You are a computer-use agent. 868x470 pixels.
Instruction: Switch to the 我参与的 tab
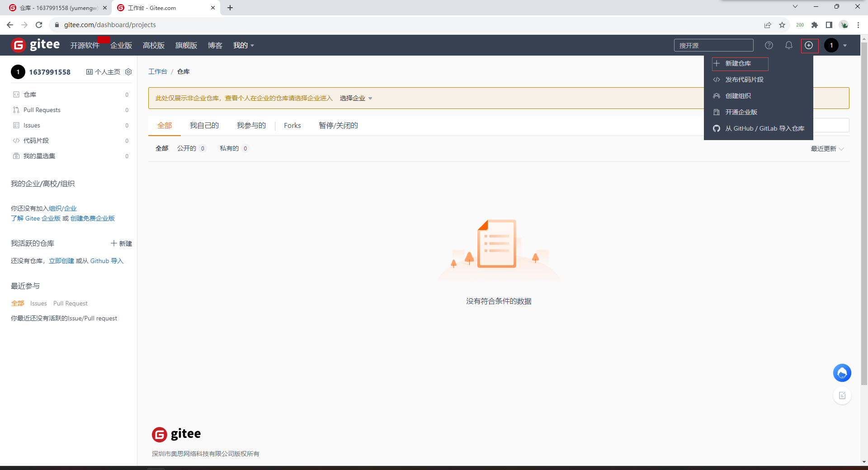coord(251,125)
